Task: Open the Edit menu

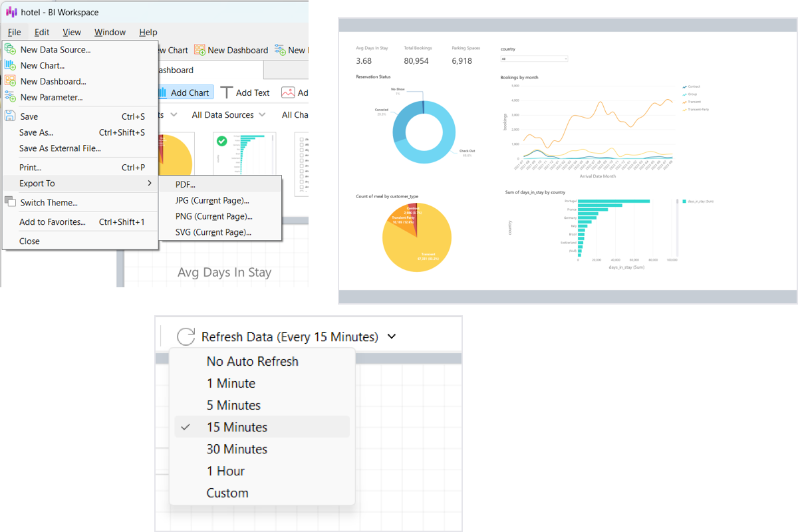Action: pos(42,32)
